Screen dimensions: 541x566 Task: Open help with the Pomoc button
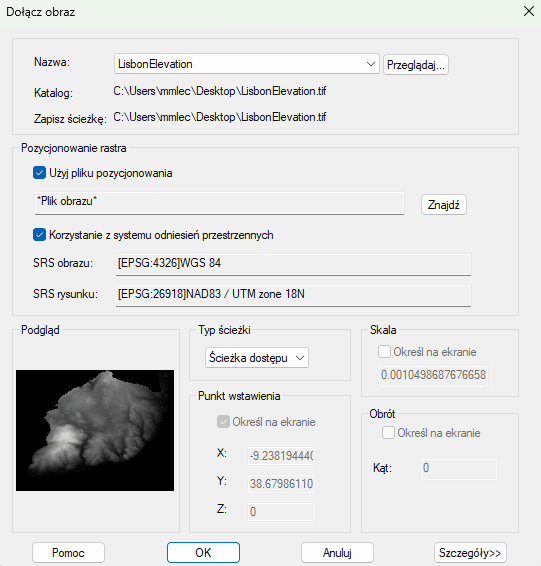click(x=68, y=553)
